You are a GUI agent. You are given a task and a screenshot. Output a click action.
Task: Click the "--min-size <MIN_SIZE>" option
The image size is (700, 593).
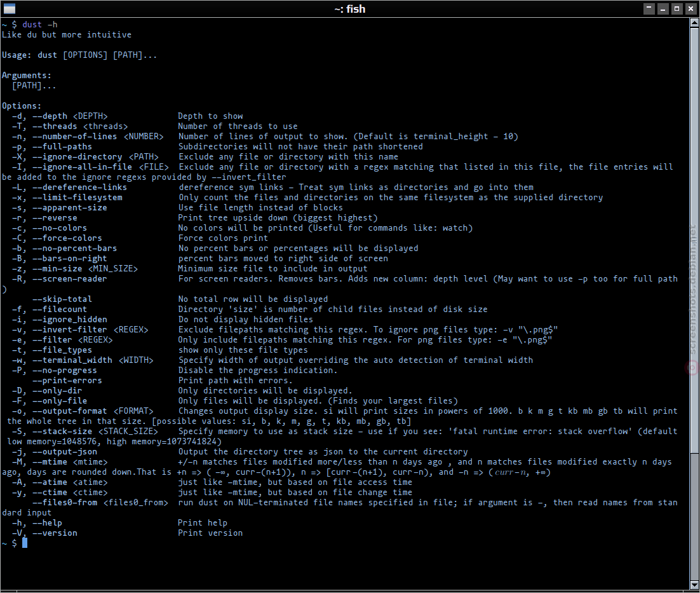click(85, 269)
